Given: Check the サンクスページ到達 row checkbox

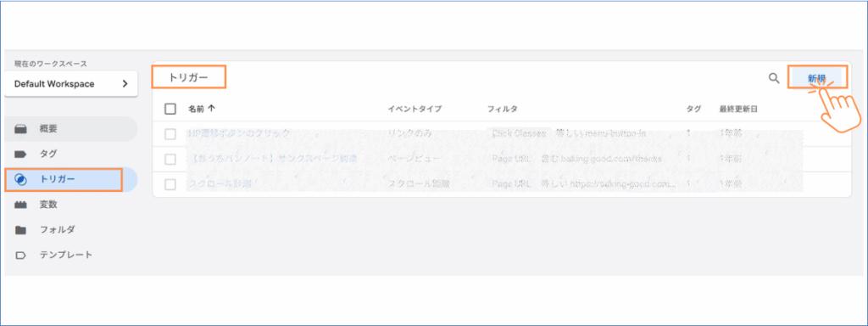Looking at the screenshot, I should point(170,159).
